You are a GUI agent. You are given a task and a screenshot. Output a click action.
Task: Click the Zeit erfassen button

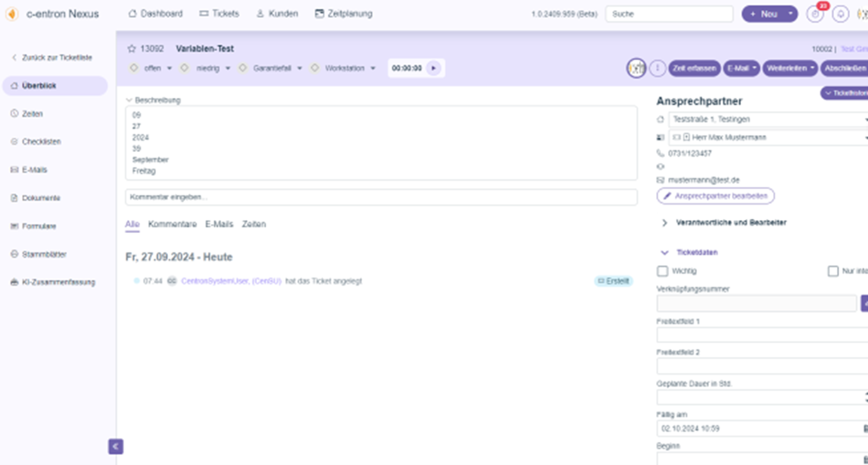coord(694,68)
